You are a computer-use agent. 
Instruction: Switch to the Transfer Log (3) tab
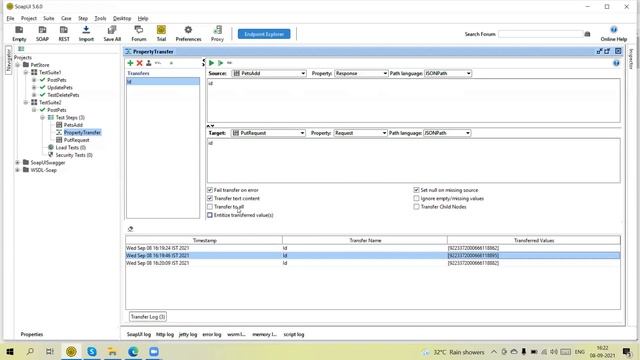(148, 317)
